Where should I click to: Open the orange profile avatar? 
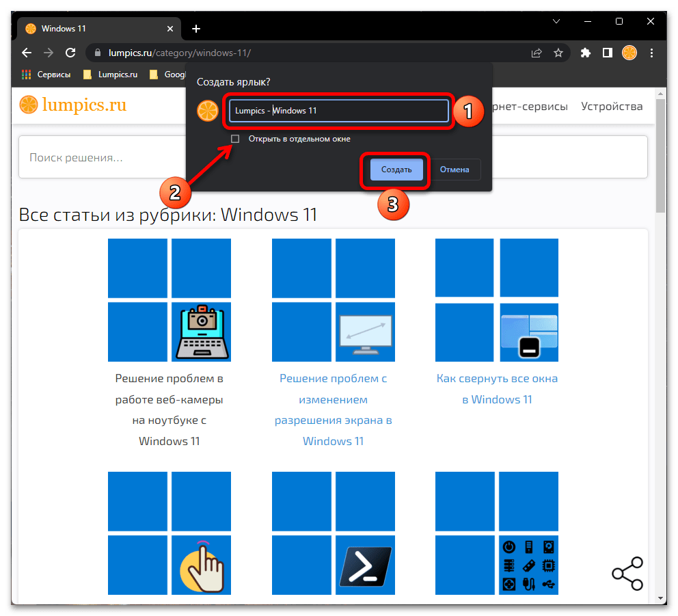629,53
